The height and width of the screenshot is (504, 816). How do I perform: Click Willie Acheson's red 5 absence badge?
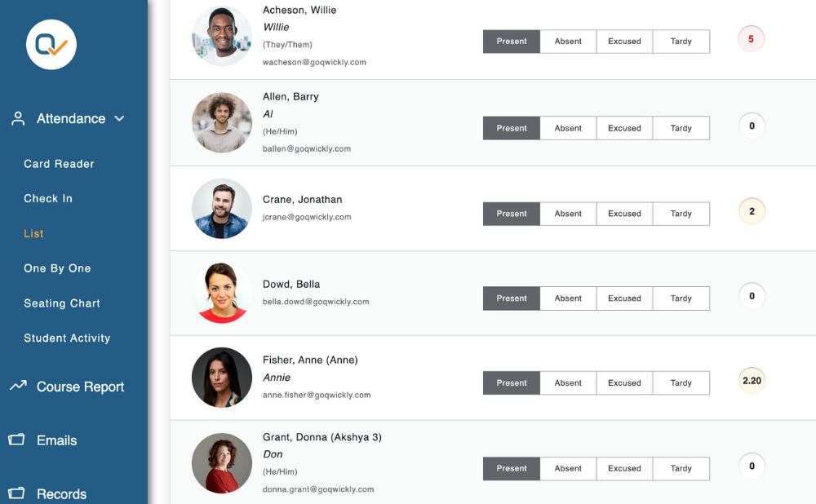click(x=751, y=39)
